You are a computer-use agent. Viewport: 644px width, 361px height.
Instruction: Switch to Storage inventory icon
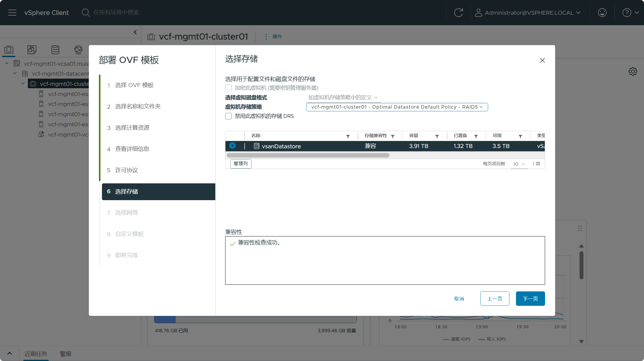click(55, 50)
